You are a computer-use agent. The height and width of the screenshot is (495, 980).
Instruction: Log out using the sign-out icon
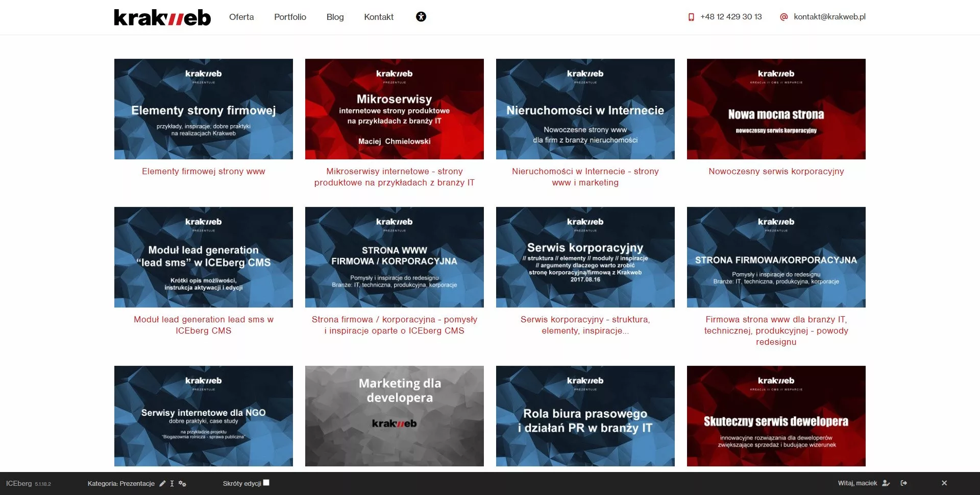(904, 483)
